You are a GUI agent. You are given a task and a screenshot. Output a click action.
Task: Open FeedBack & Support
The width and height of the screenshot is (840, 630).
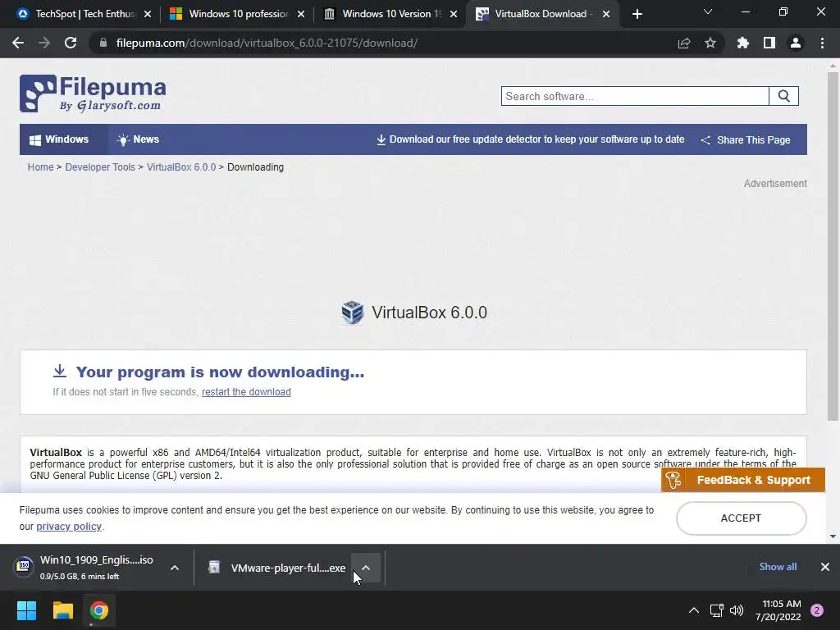743,480
